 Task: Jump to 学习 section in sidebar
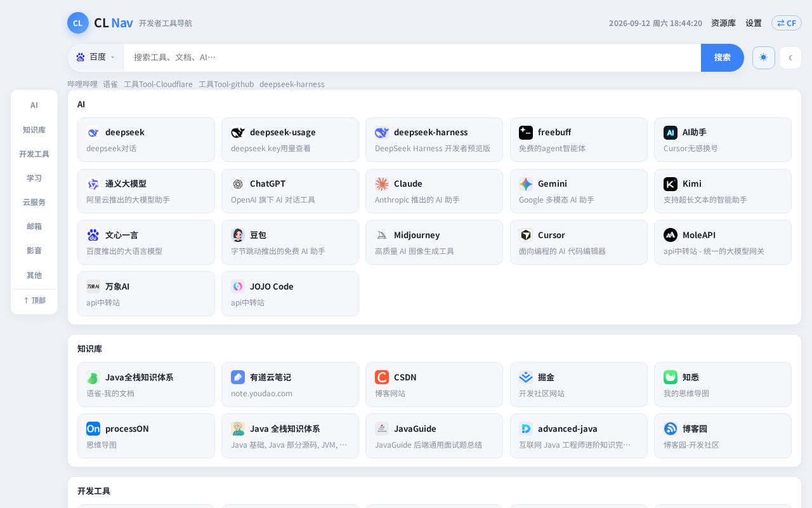34,178
